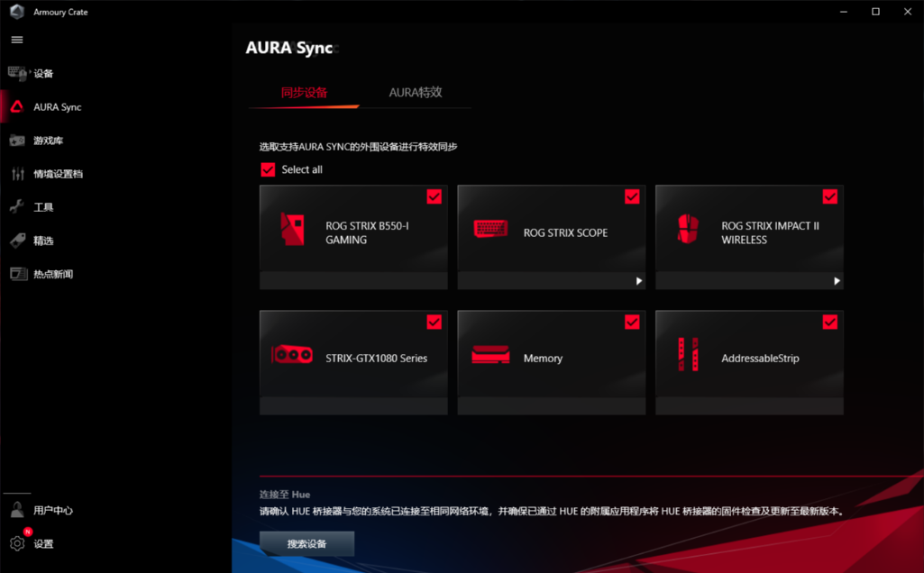Open the 设备 devices sidebar icon
924x573 pixels.
click(17, 73)
